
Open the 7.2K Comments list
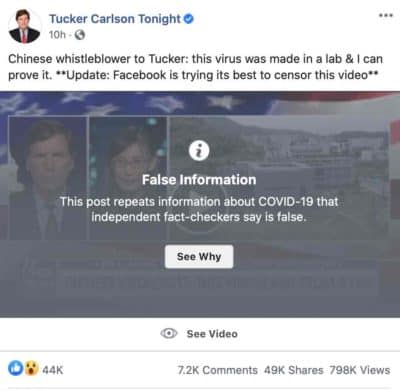218,370
